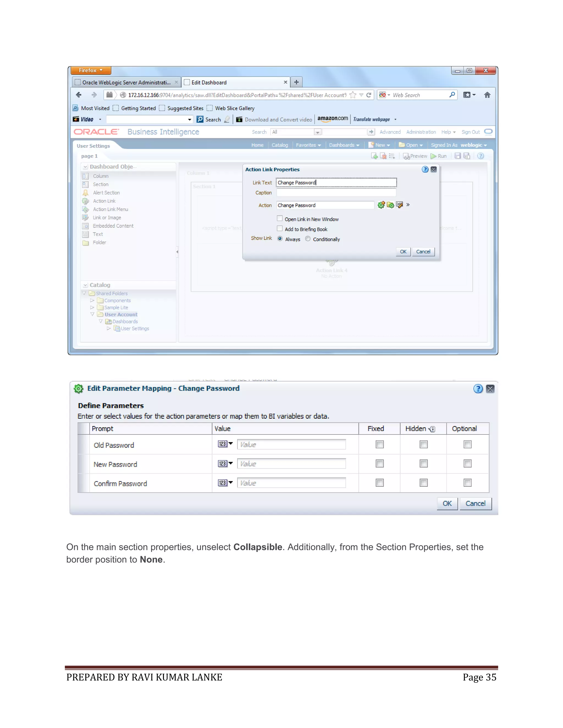The width and height of the screenshot is (563, 728).
Task: Click the Firefox Forward arrow
Action: point(94,95)
